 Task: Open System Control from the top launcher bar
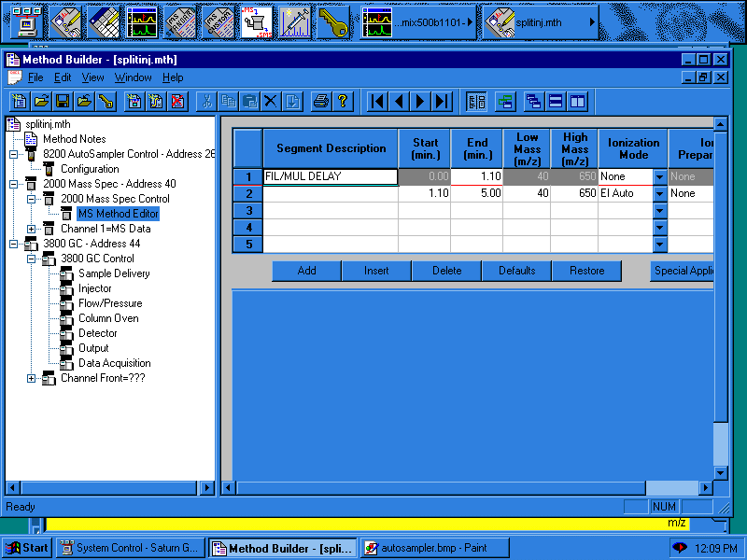(x=28, y=21)
